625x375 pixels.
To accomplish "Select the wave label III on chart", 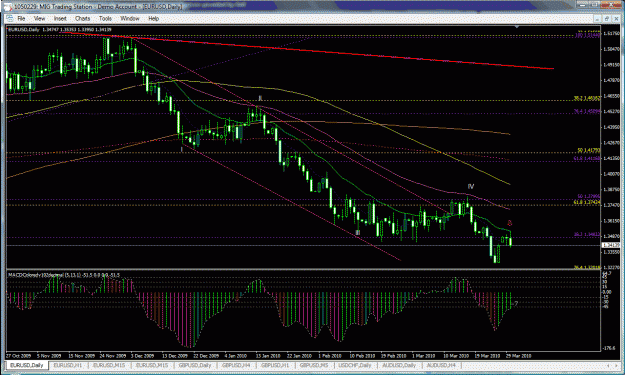I will [358, 232].
